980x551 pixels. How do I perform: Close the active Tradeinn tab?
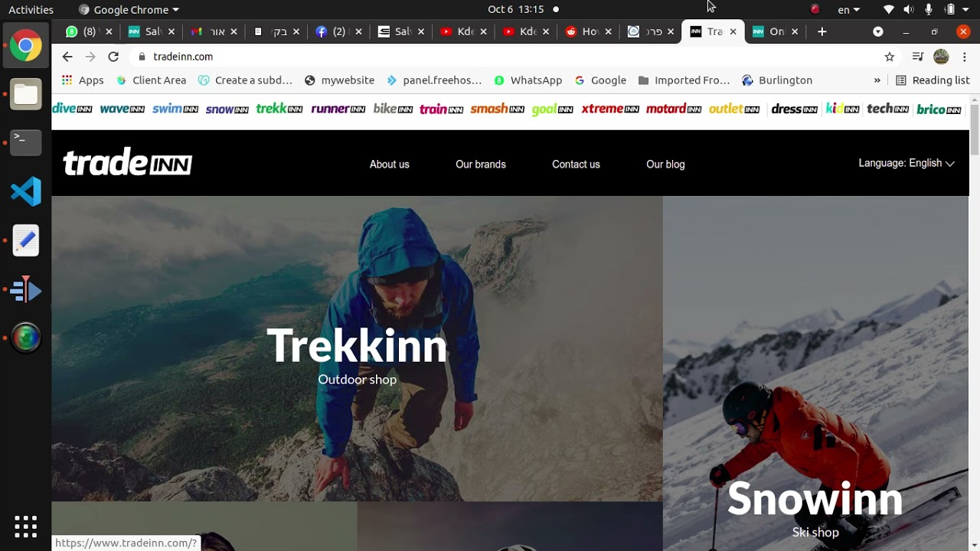click(733, 31)
